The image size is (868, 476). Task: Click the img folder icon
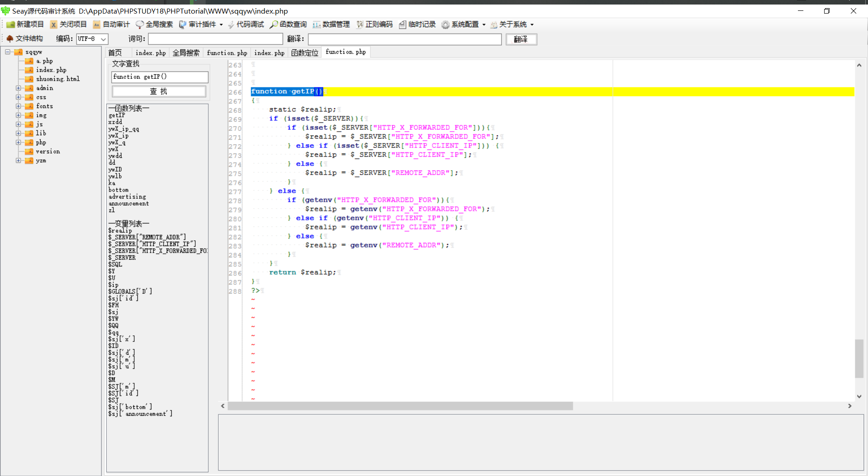[29, 115]
